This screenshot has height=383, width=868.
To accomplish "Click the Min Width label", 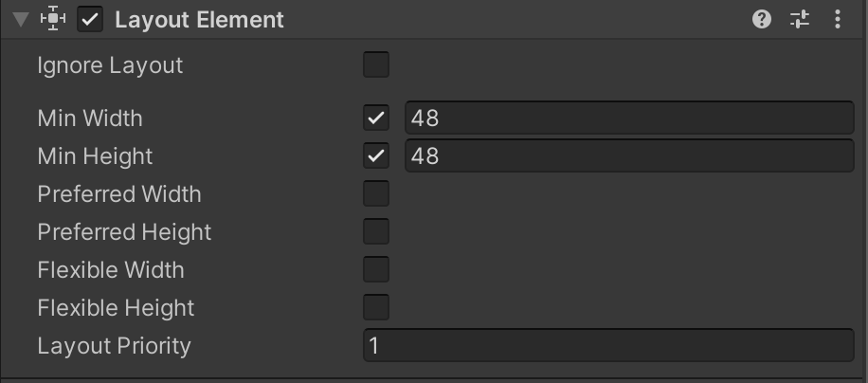I will point(90,119).
